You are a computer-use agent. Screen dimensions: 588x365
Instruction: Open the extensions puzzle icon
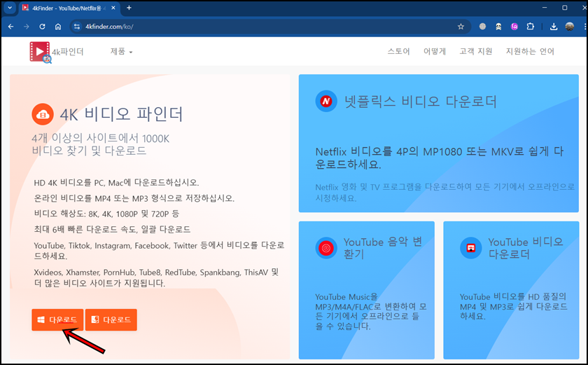tap(531, 27)
